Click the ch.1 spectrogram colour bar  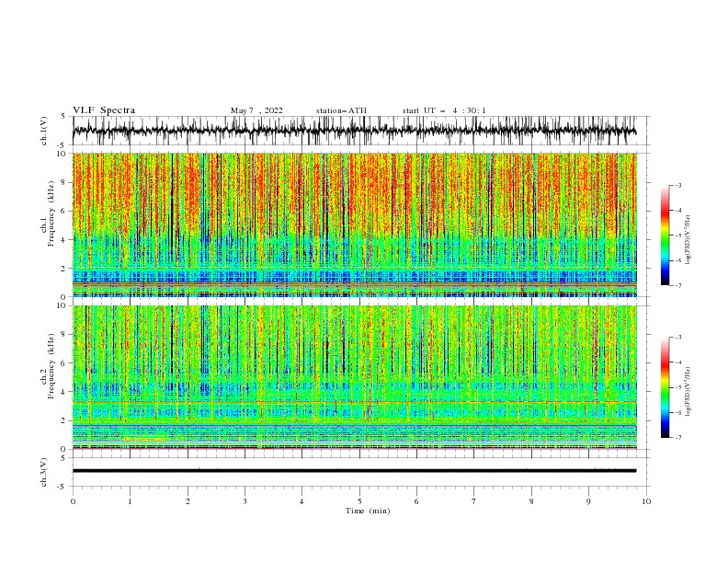665,236
